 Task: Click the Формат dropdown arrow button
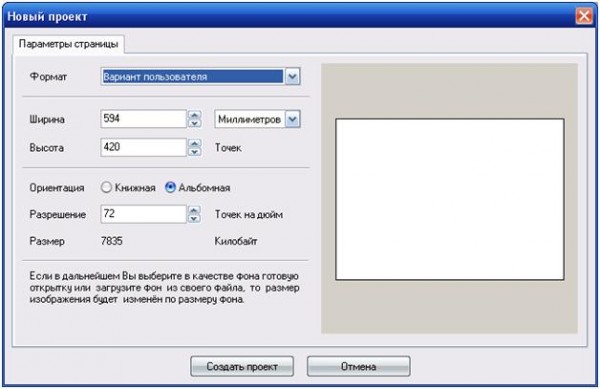(x=292, y=76)
